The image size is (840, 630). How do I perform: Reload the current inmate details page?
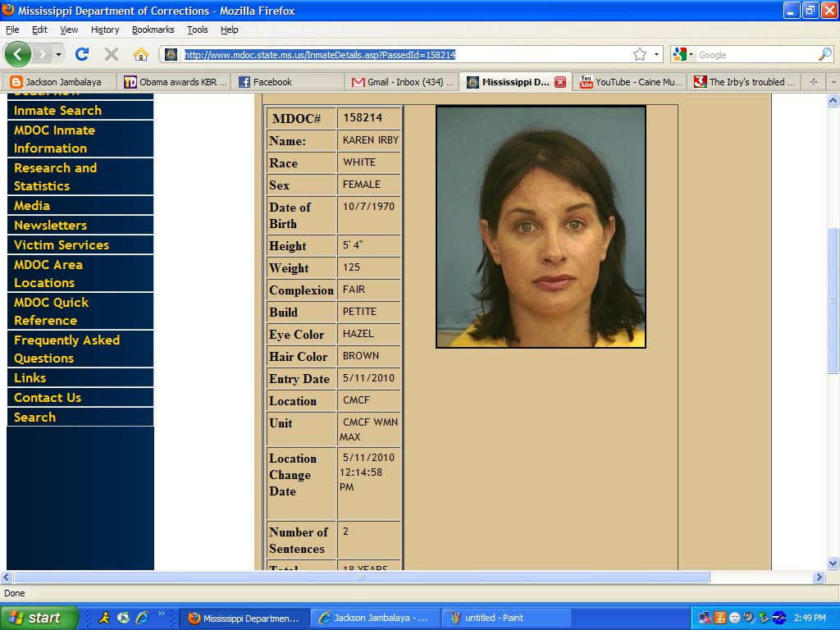click(82, 54)
